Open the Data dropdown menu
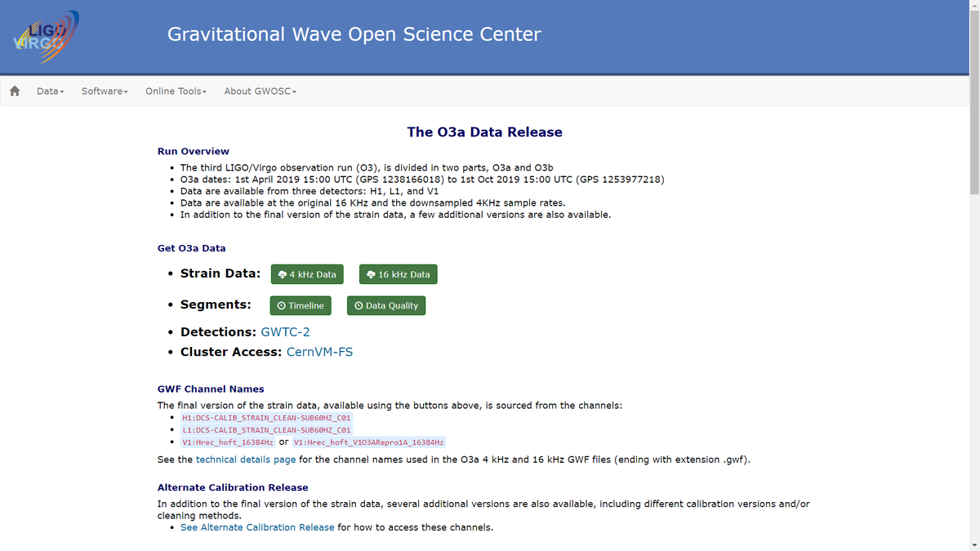The image size is (980, 551). click(51, 91)
